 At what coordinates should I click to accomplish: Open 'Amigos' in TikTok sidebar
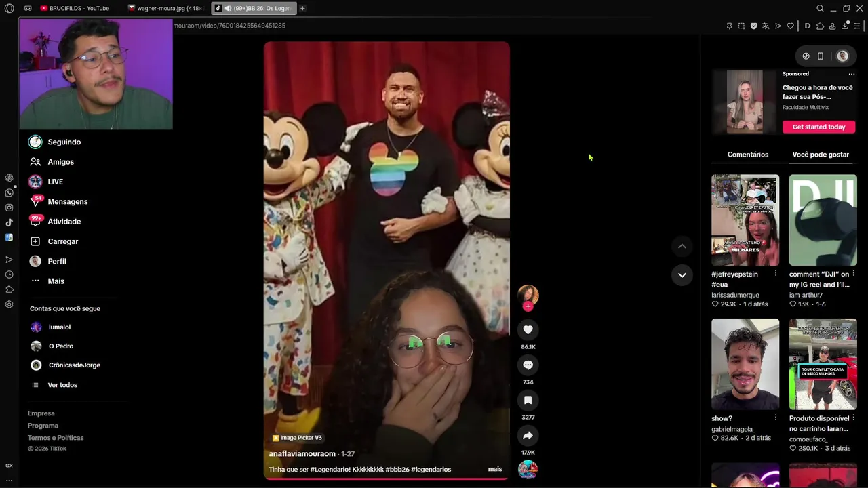click(60, 162)
